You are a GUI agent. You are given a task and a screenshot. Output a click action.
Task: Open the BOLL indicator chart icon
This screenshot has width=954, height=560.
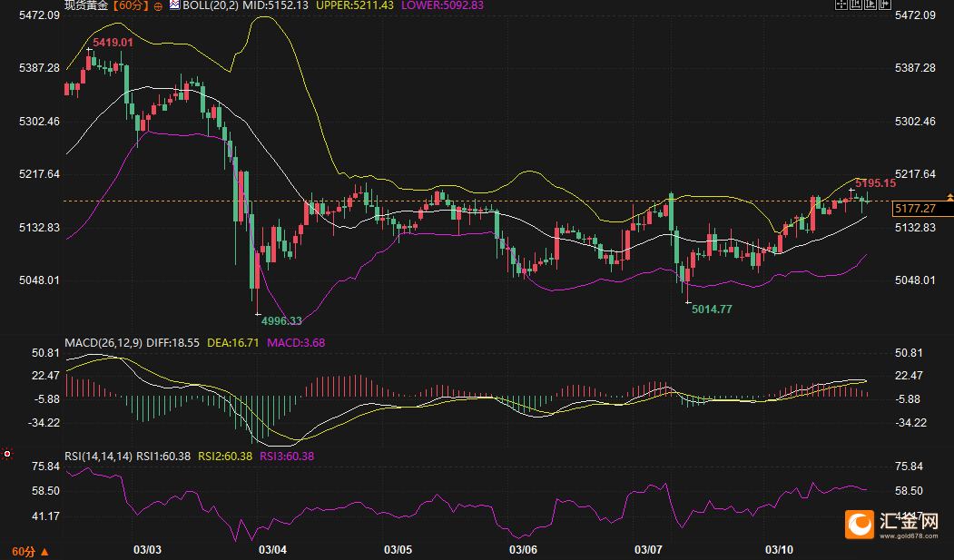pos(174,5)
